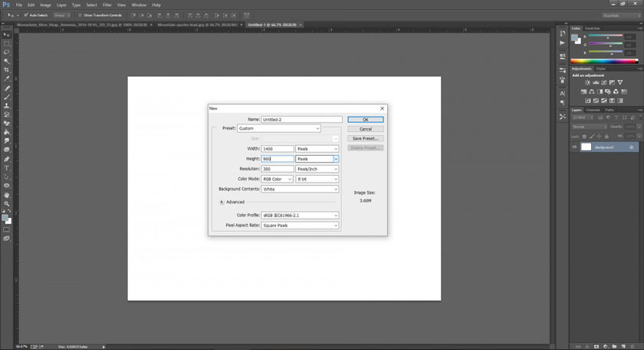Viewport: 644px width, 350px height.
Task: Select the Lasso tool
Action: pyautogui.click(x=7, y=53)
